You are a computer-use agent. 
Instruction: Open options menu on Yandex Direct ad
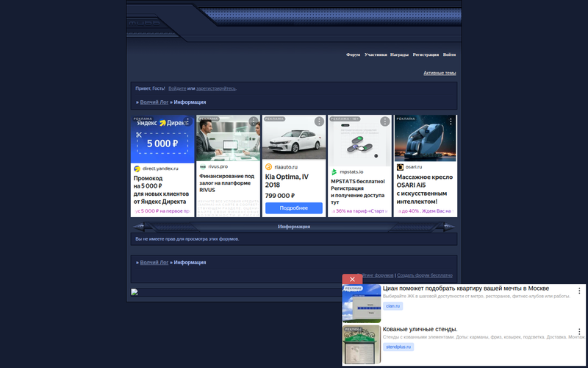tap(188, 121)
